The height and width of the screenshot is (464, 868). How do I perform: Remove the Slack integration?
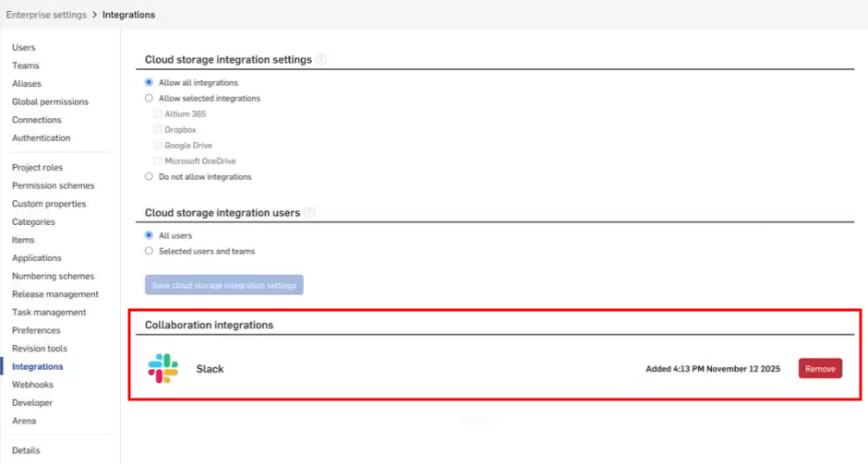(820, 368)
